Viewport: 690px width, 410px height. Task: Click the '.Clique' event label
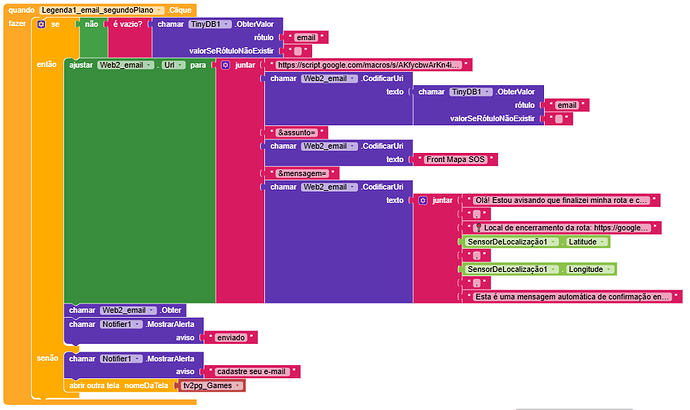click(x=180, y=10)
